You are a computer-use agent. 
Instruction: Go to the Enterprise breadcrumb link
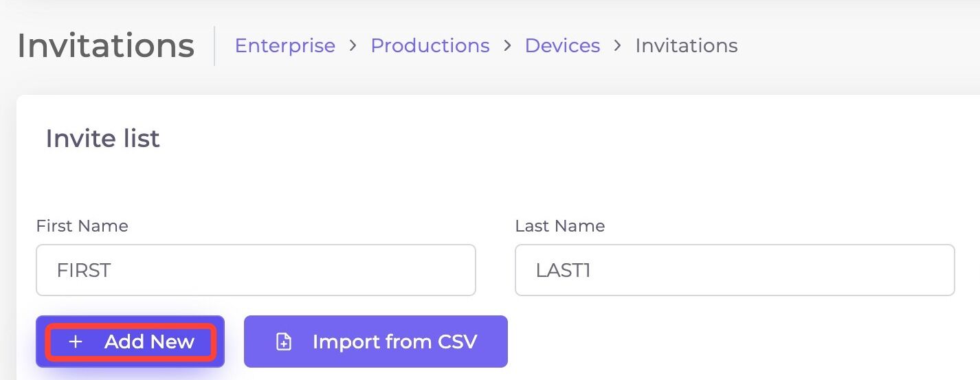pyautogui.click(x=285, y=45)
